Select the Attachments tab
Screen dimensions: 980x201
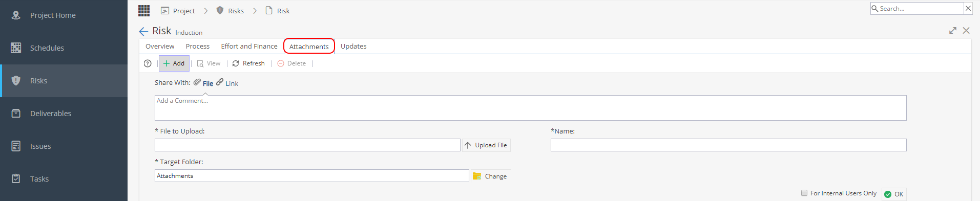tap(309, 47)
